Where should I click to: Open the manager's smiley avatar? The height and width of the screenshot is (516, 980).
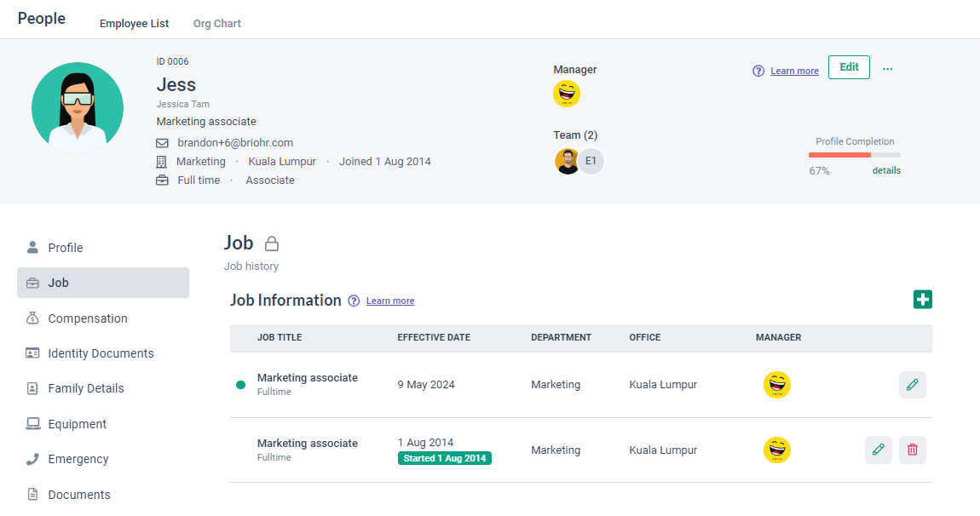(568, 93)
